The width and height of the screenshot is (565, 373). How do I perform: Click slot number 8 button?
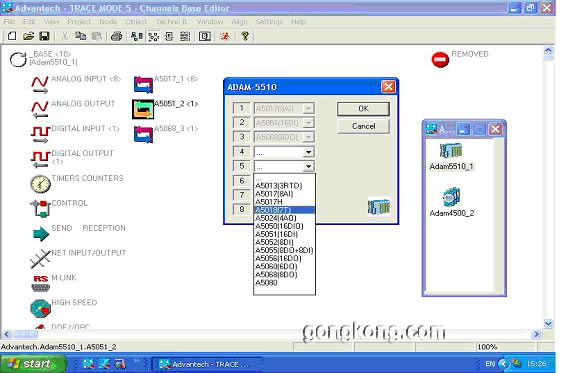click(242, 209)
